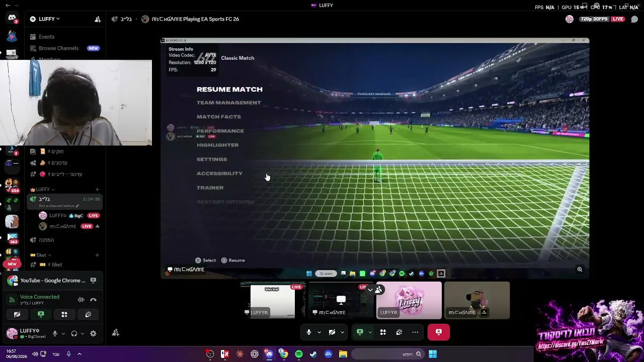Viewport: 644px width, 362px height.
Task: Mute microphone in the call control bar
Action: click(309, 332)
